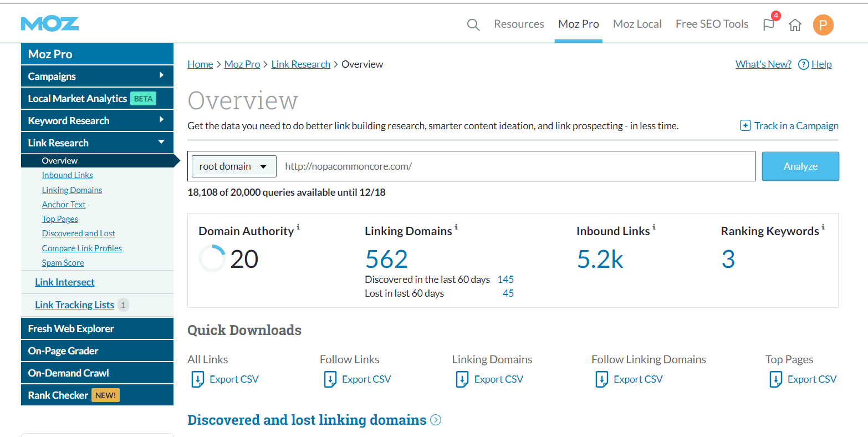
Task: Open notifications via the flag icon
Action: point(769,24)
